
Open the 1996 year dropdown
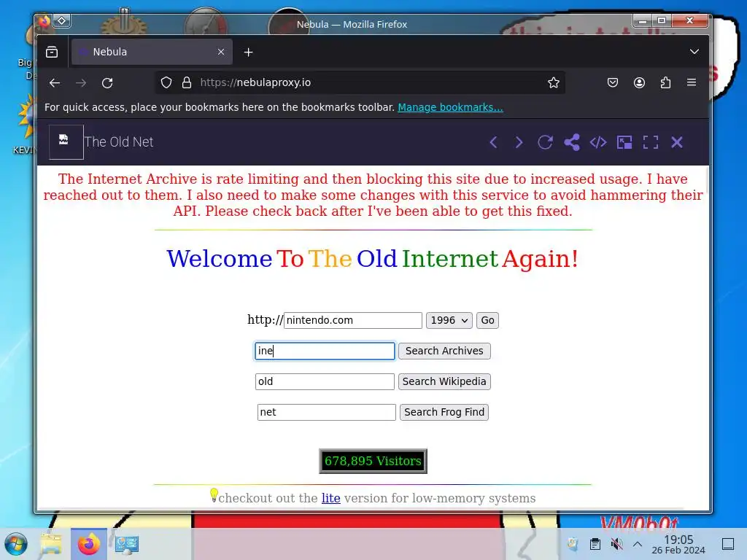(449, 321)
